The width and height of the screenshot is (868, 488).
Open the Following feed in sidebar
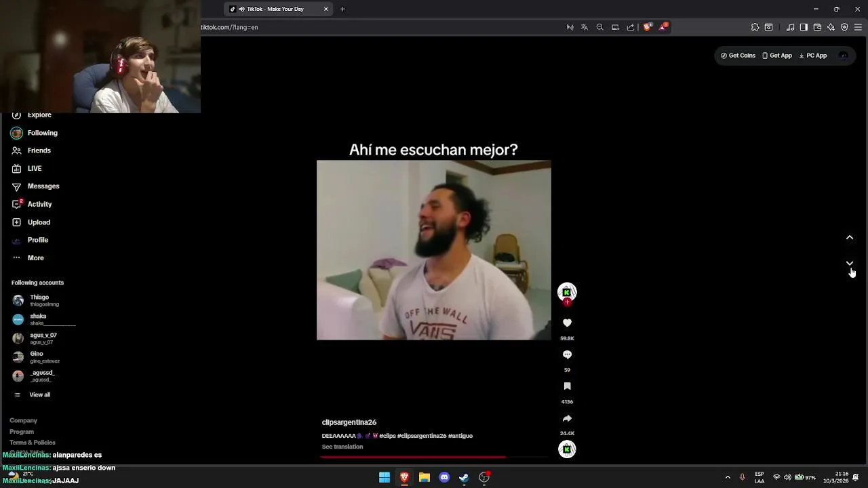[x=34, y=133]
